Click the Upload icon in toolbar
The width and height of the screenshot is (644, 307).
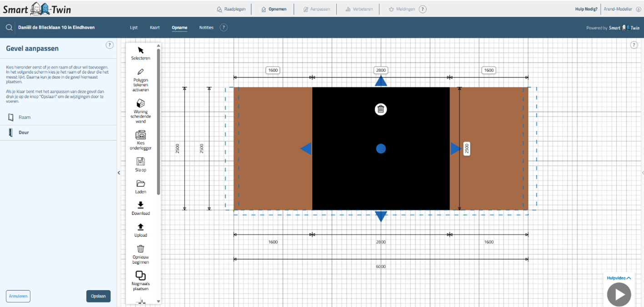(x=141, y=227)
